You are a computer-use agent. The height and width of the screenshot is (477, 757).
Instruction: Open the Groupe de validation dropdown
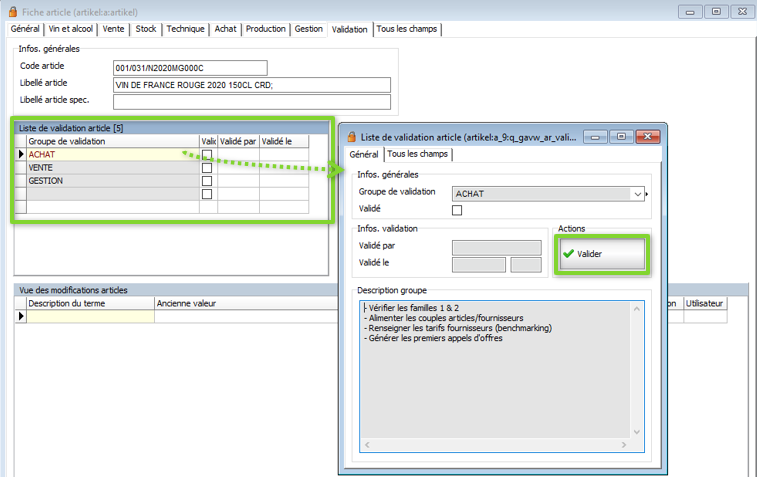click(x=637, y=194)
